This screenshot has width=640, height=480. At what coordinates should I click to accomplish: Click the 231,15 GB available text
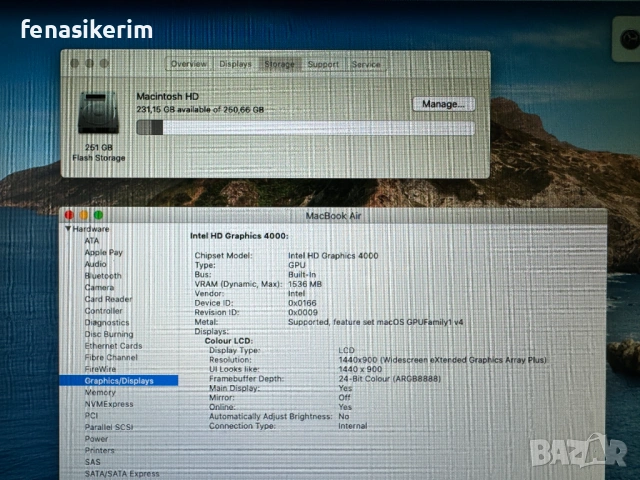200,109
